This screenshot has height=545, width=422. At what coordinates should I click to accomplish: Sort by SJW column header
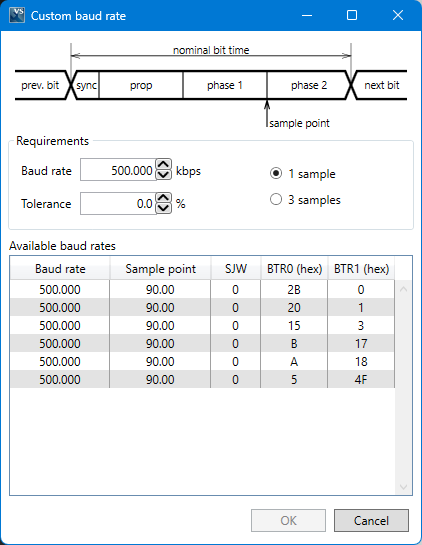(236, 269)
